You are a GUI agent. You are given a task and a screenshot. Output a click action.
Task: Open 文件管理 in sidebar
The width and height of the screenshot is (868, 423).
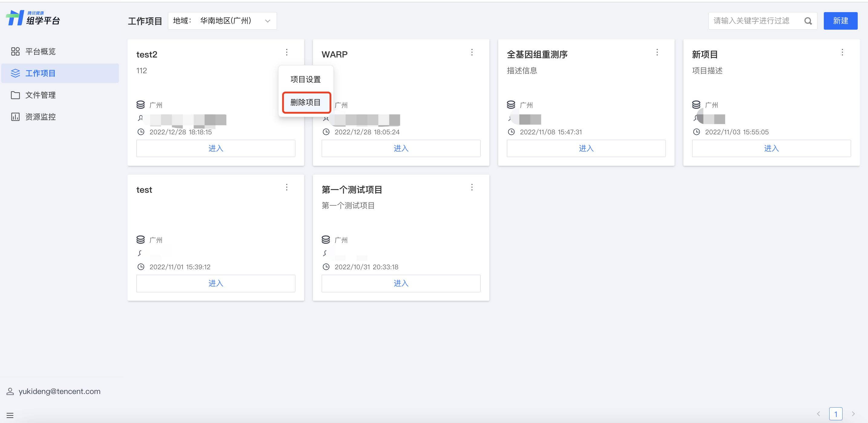coord(41,95)
